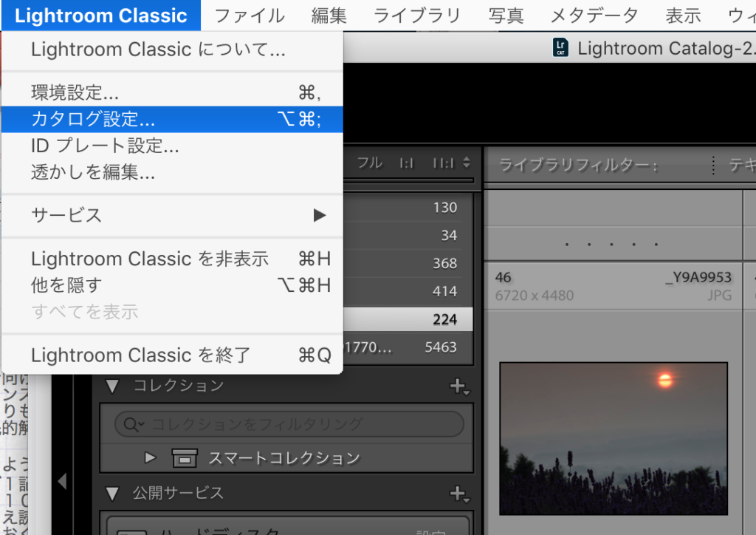Click the ライブラリフィルター label
Viewport: 756px width, 535px height.
(x=579, y=166)
